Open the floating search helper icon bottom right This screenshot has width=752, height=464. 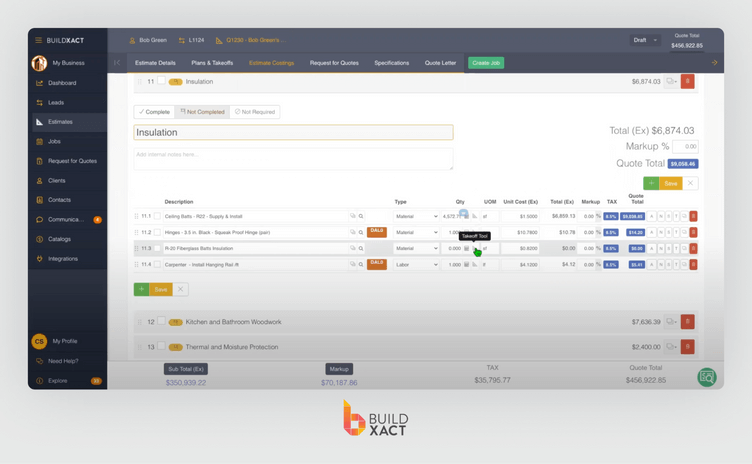coord(706,377)
